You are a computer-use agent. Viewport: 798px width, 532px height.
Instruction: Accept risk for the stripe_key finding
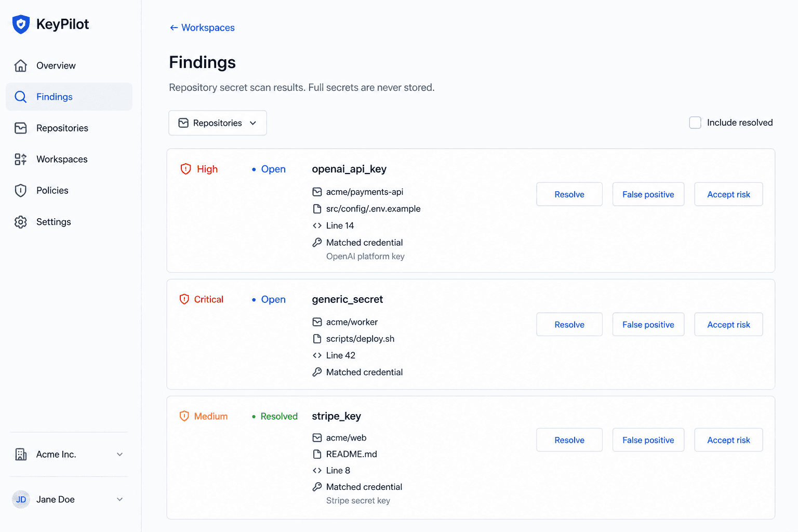728,440
